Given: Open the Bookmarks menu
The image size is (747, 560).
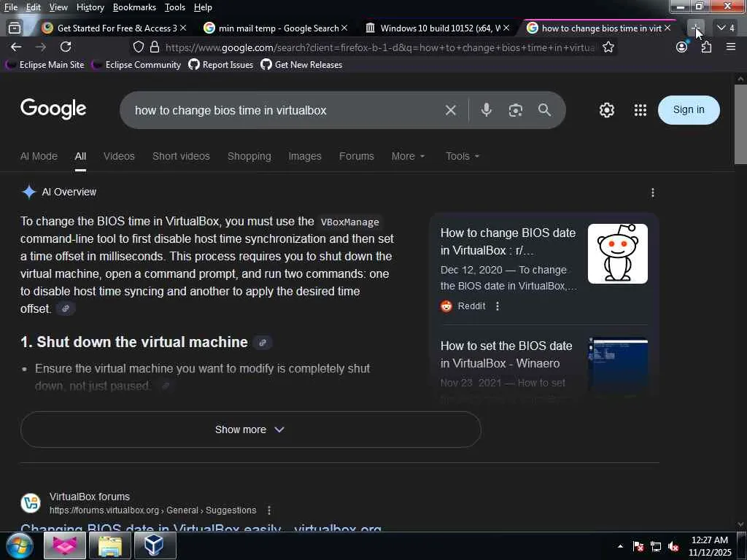Looking at the screenshot, I should click(x=134, y=7).
